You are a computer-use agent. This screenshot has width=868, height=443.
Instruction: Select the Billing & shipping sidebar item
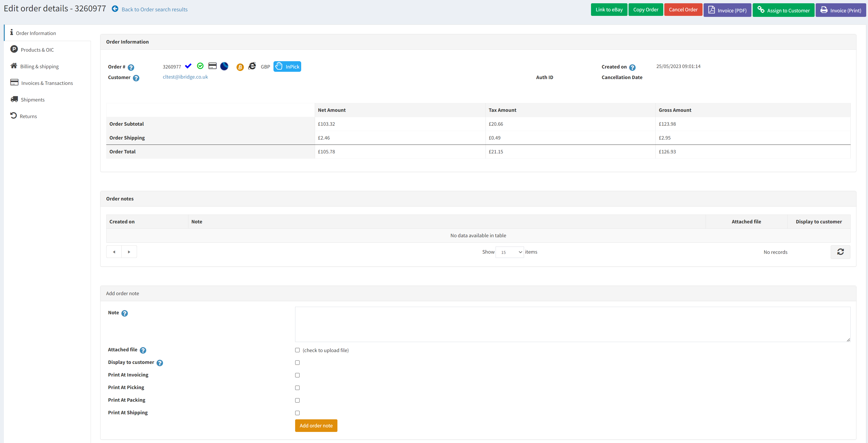[39, 66]
